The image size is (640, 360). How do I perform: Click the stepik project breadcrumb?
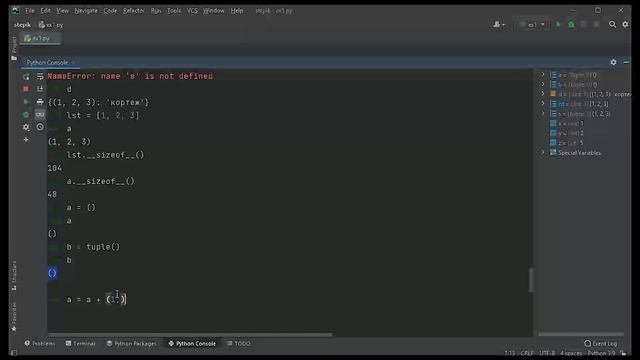coord(22,25)
